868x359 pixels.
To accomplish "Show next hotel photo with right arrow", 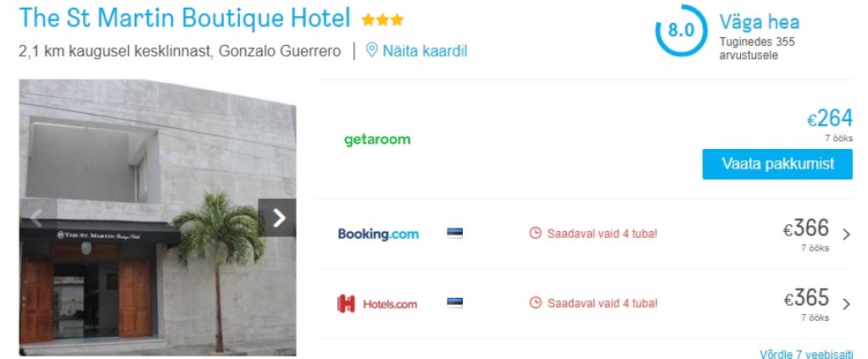I will [277, 218].
